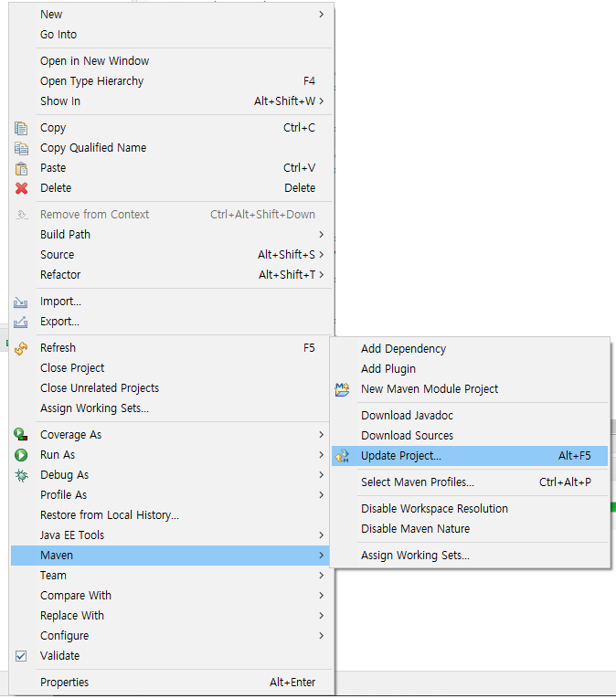The height and width of the screenshot is (699, 616).
Task: Expand the Build Path submenu arrow
Action: pyautogui.click(x=321, y=235)
